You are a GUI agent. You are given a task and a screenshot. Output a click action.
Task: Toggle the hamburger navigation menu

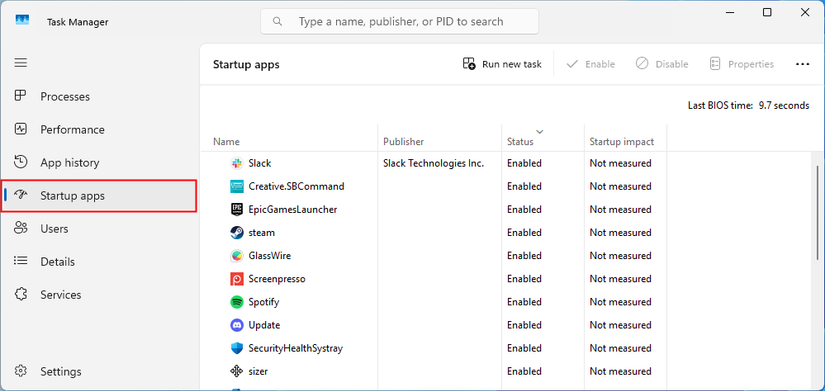tap(21, 63)
